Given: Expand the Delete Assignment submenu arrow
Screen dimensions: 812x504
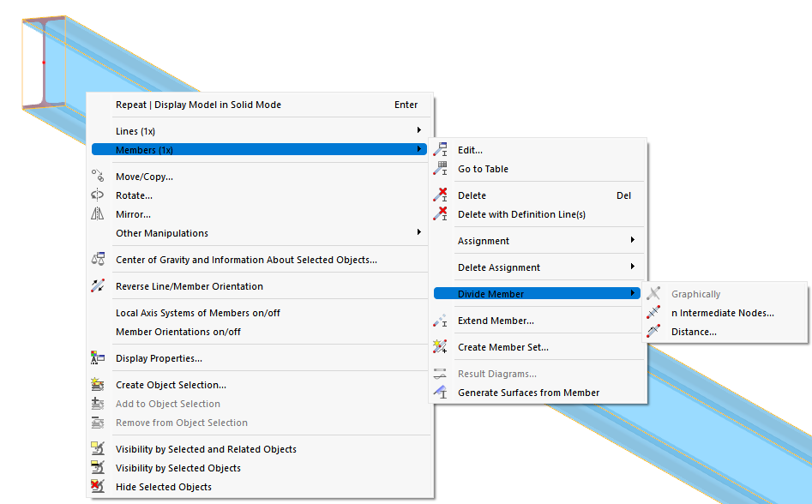Looking at the screenshot, I should (632, 267).
